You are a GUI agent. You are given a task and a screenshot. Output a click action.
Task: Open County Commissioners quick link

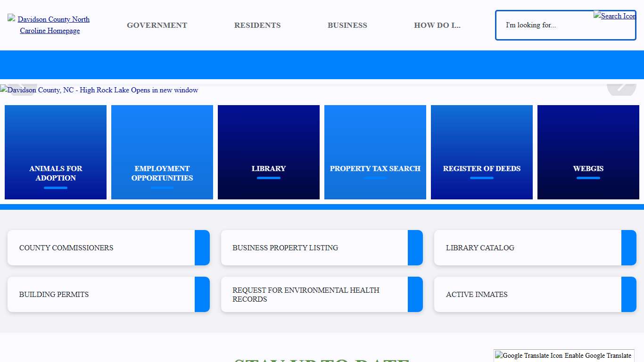point(108,248)
